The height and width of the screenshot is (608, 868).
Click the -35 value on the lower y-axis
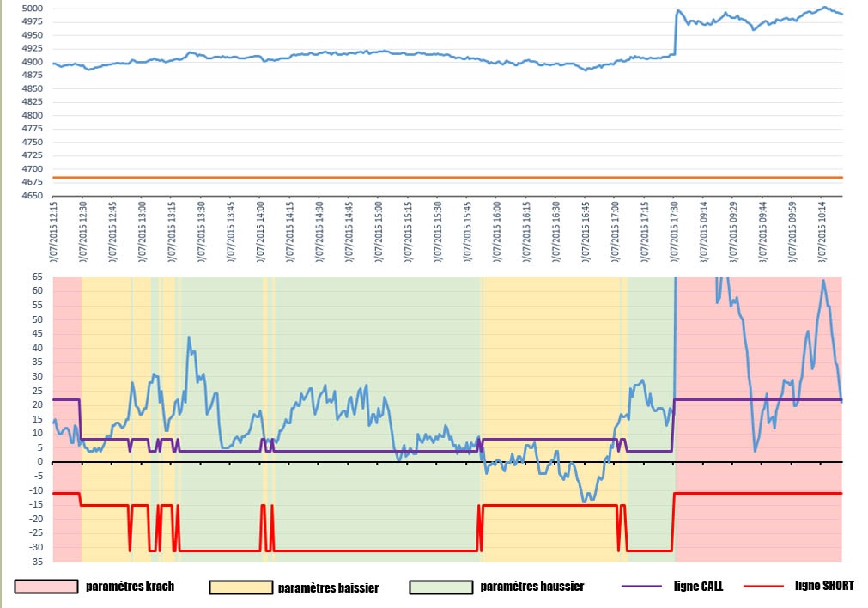(36, 562)
